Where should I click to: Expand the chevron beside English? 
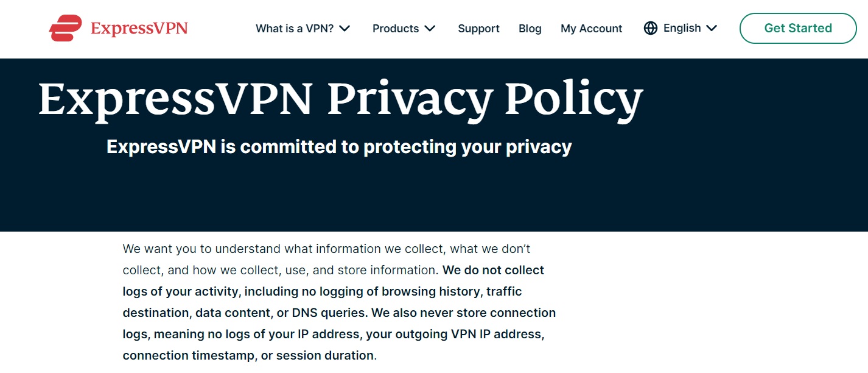point(712,28)
